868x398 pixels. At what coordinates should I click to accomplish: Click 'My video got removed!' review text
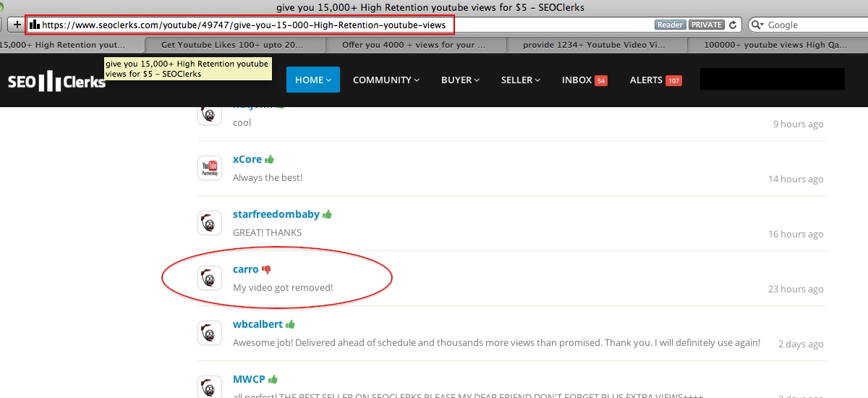[x=283, y=288]
